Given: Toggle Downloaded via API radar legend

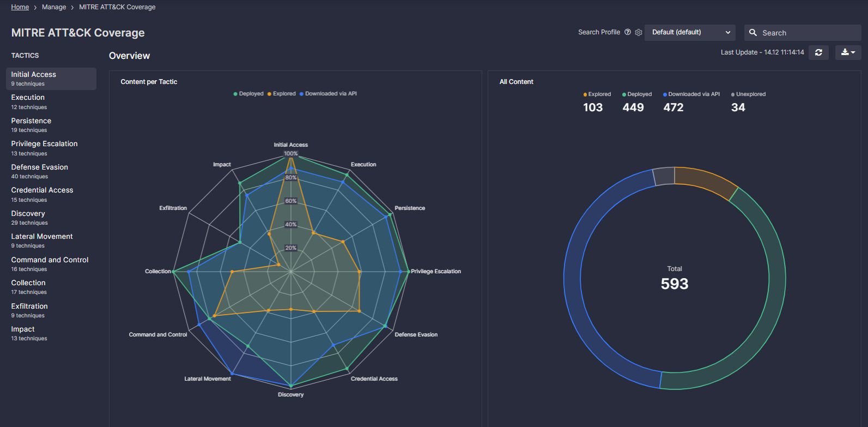Looking at the screenshot, I should tap(328, 94).
